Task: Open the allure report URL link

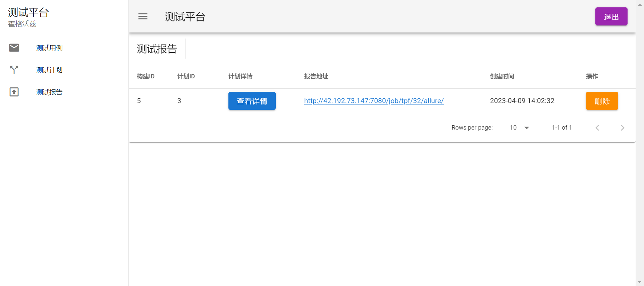Action: 374,101
